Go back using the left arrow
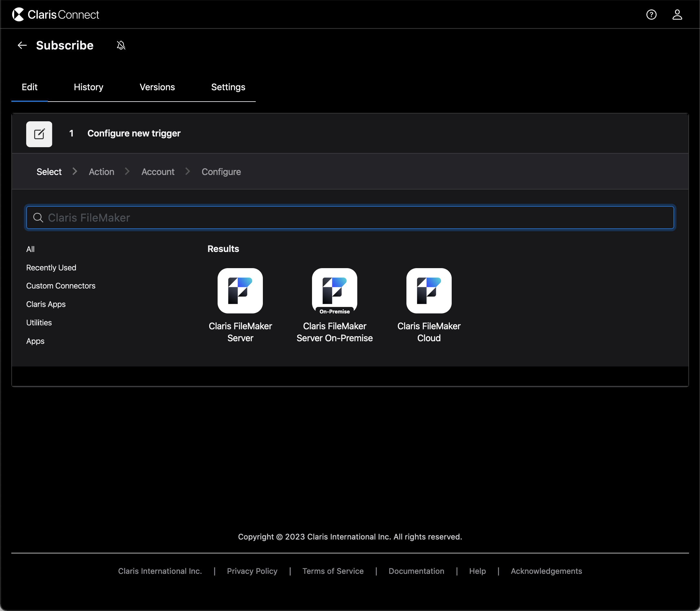This screenshot has width=700, height=611. click(22, 45)
